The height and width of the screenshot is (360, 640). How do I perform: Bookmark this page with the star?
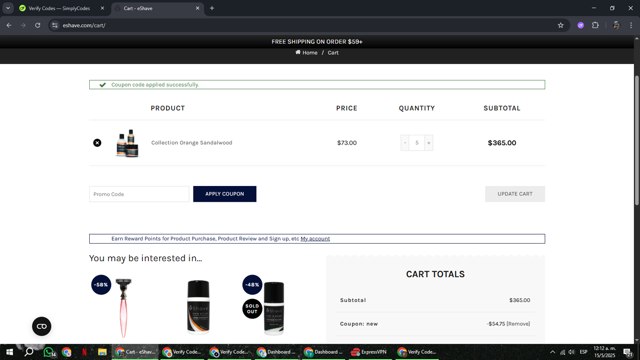(x=561, y=25)
